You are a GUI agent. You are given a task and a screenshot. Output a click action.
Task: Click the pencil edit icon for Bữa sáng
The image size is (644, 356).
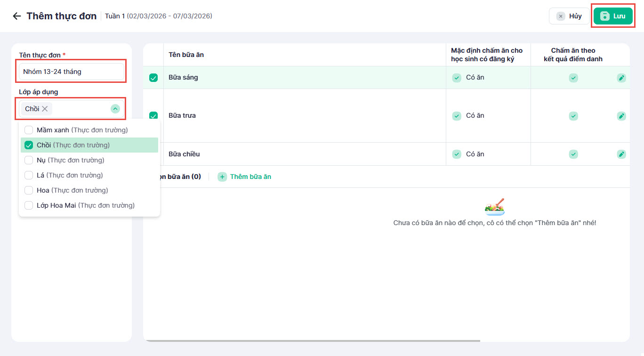pos(621,78)
